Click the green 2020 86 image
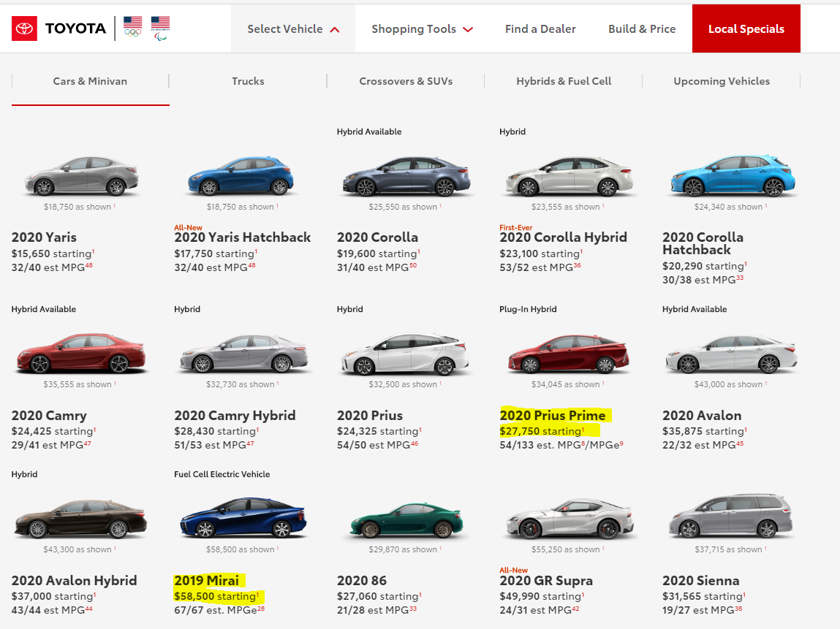 point(406,519)
